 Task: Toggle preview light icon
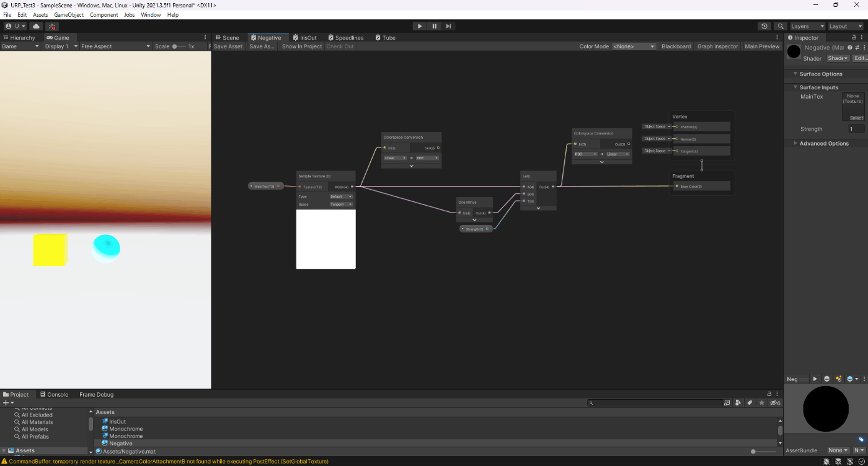tap(838, 379)
